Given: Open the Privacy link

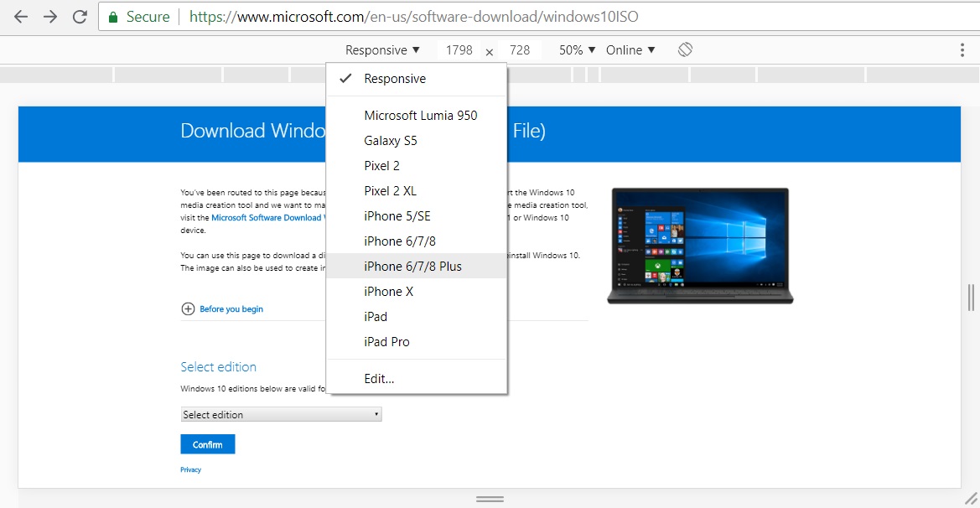Looking at the screenshot, I should click(x=190, y=470).
